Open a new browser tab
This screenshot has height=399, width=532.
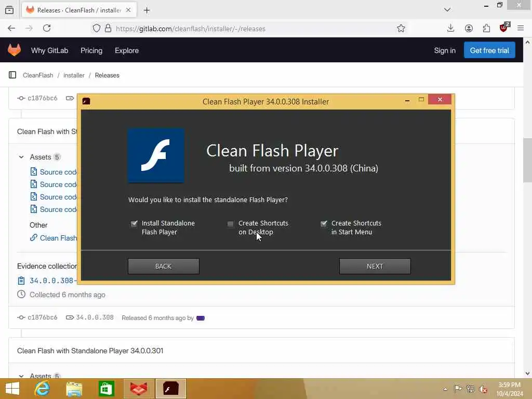click(147, 10)
